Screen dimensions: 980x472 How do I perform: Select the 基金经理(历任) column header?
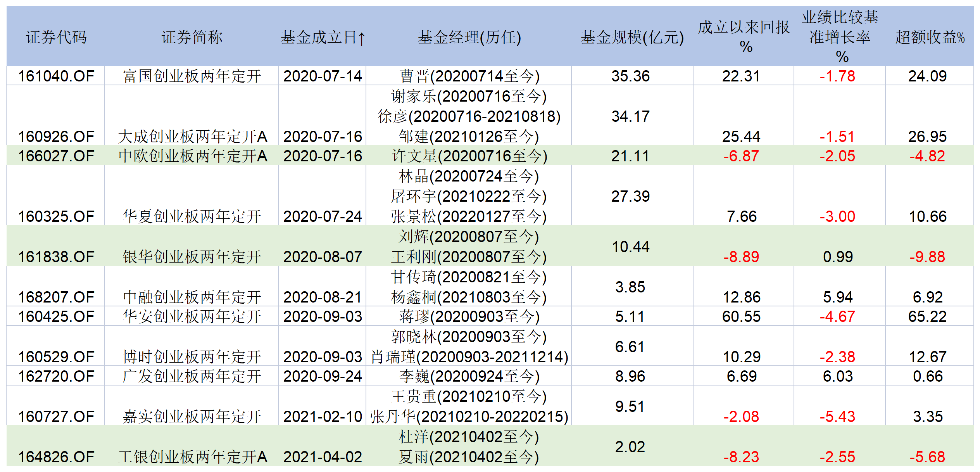469,38
